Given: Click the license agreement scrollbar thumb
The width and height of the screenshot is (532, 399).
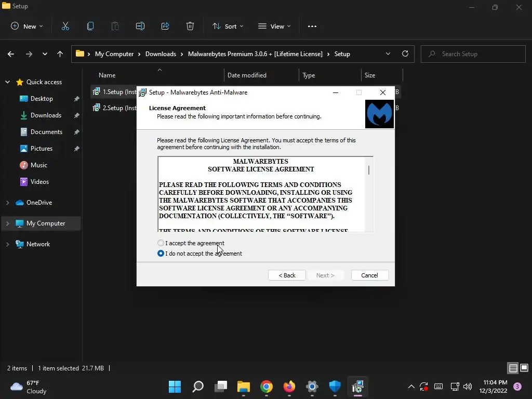Looking at the screenshot, I should pos(369,170).
